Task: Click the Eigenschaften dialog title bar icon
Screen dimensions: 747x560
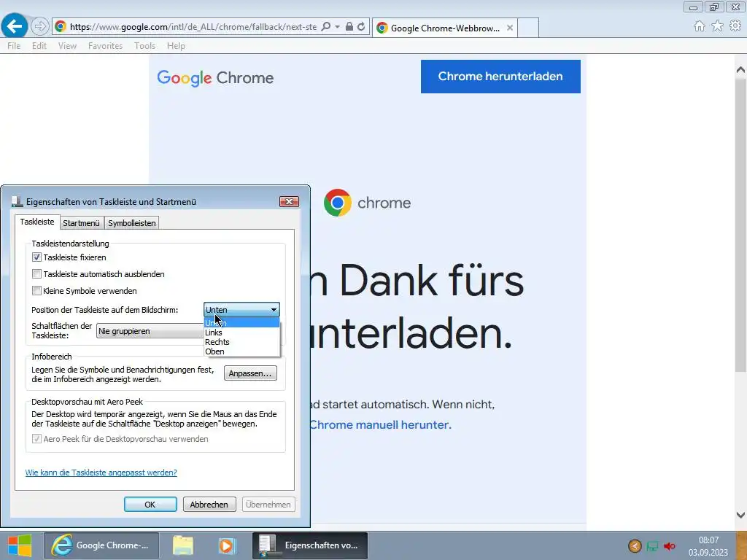Action: coord(18,201)
